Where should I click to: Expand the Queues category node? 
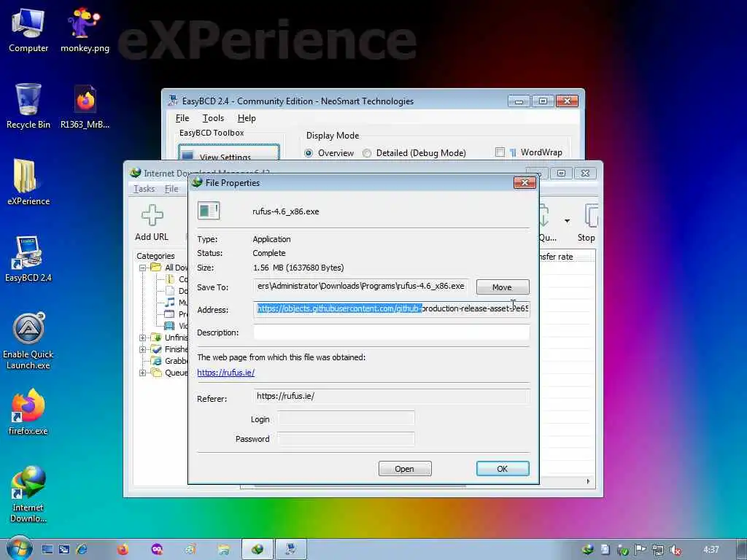pyautogui.click(x=142, y=373)
